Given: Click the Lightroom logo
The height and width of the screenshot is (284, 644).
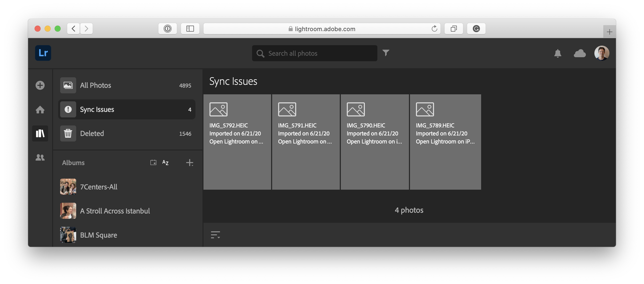Looking at the screenshot, I should point(43,53).
